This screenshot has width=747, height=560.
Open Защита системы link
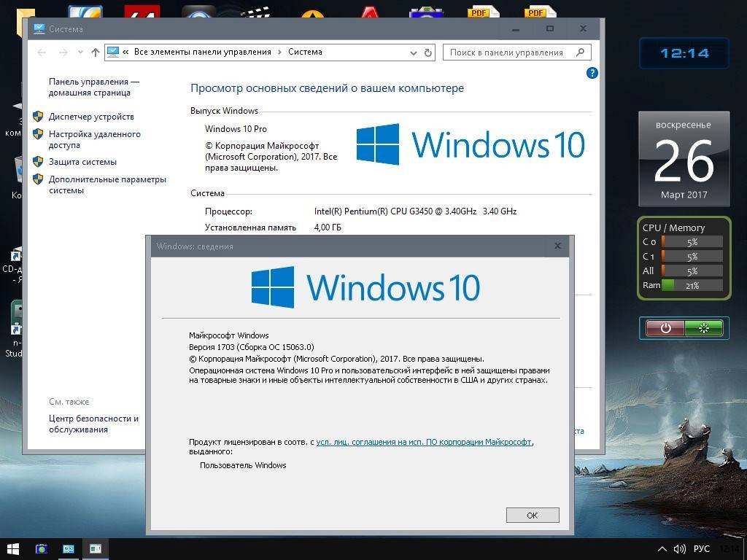pyautogui.click(x=82, y=162)
